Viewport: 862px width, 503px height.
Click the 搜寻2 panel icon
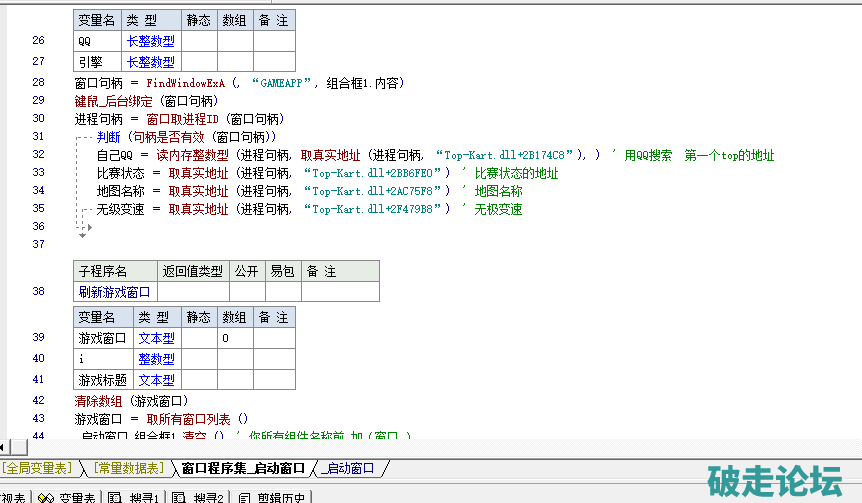tap(179, 497)
